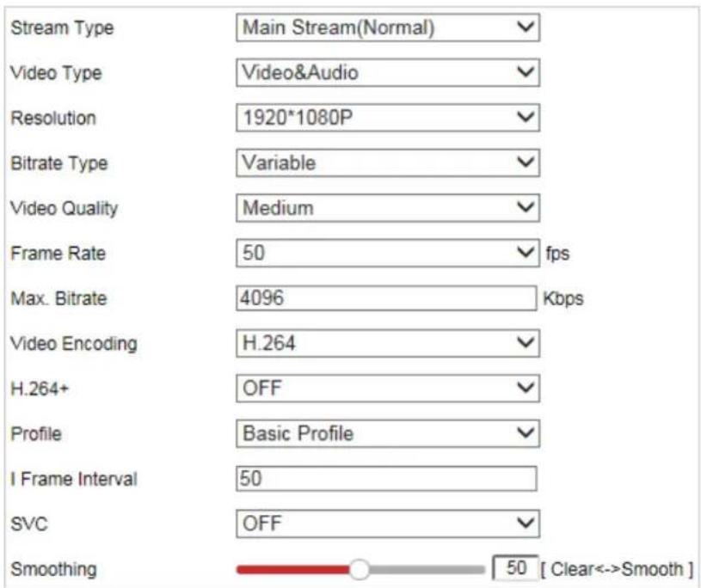The height and width of the screenshot is (588, 701).
Task: Click the 'Smoothing' label
Action: click(x=53, y=570)
